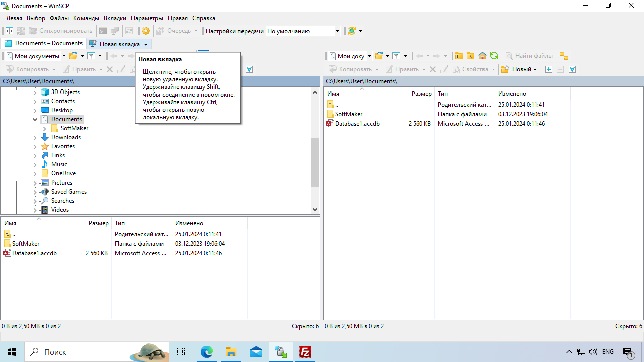Select Database1.accdb in the right panel

click(x=357, y=124)
